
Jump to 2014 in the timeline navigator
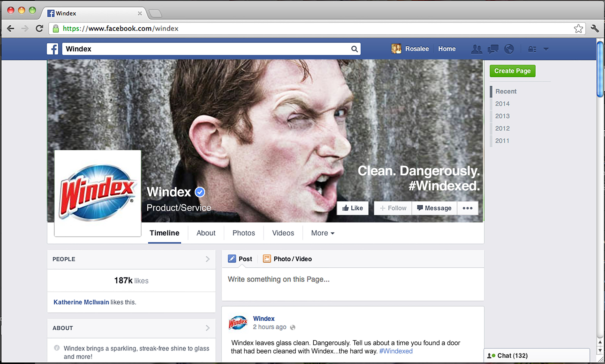point(502,104)
